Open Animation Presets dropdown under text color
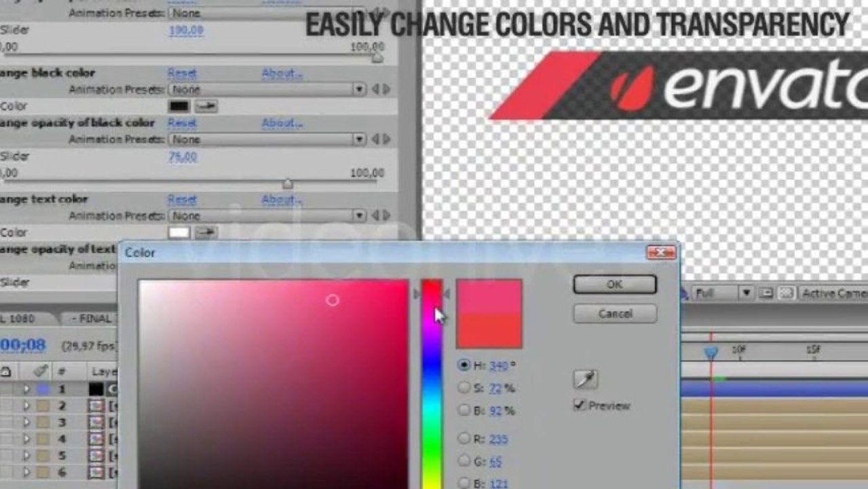The image size is (868, 489). pyautogui.click(x=267, y=216)
